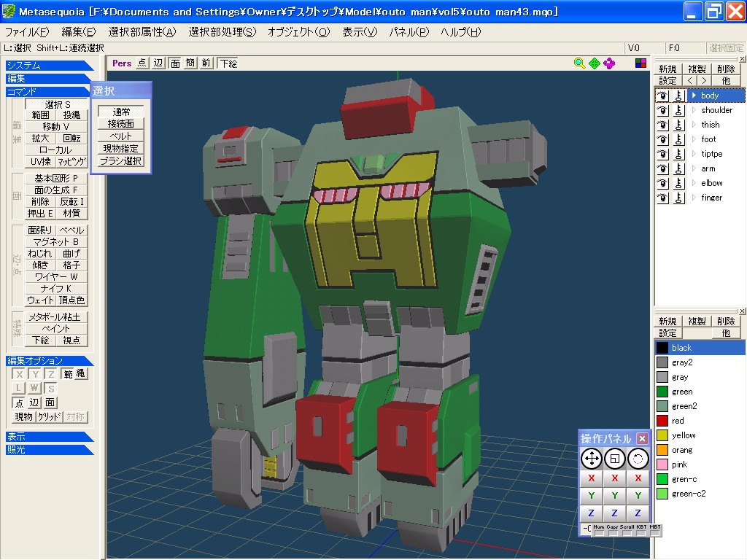Screen dimensions: 747x560
Task: Hide the body object with eye icon
Action: (x=662, y=96)
